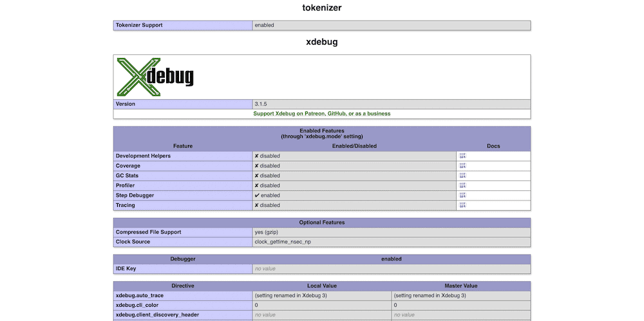The image size is (644, 321).
Task: Open docs icon for Tracing
Action: pos(462,205)
